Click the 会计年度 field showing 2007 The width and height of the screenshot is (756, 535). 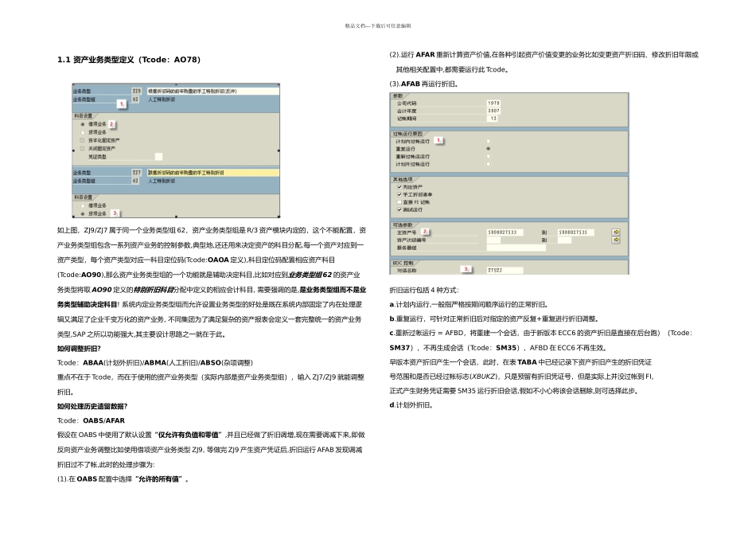tap(493, 111)
